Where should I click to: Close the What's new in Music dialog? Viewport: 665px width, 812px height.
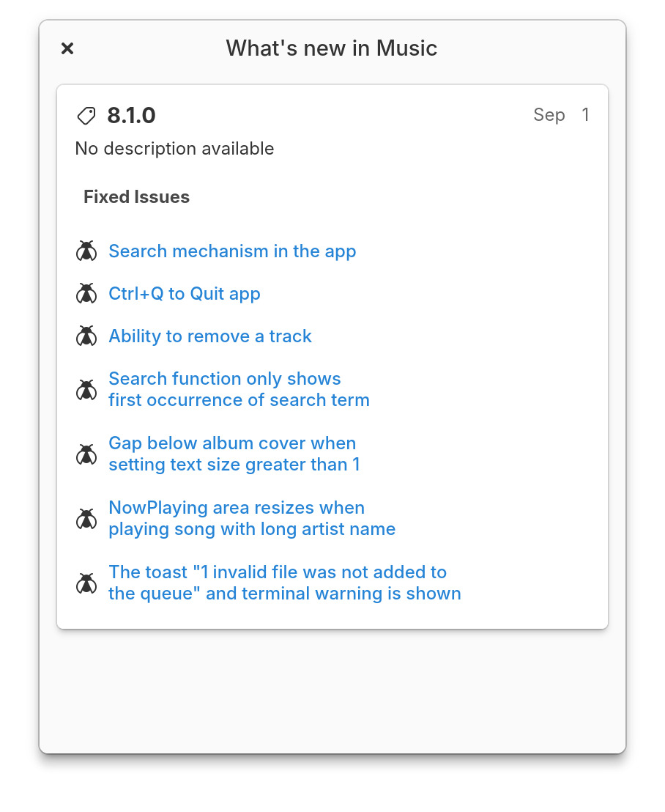pos(67,48)
